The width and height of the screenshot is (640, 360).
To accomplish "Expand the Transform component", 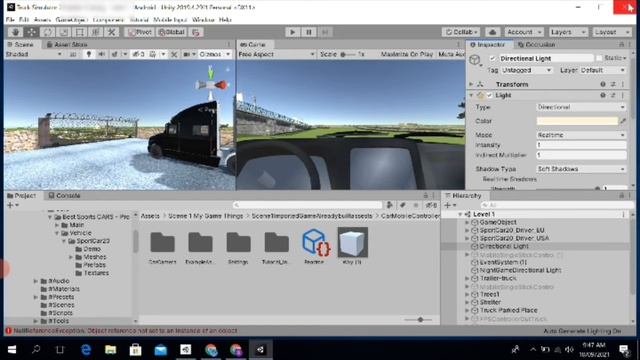I will point(471,84).
